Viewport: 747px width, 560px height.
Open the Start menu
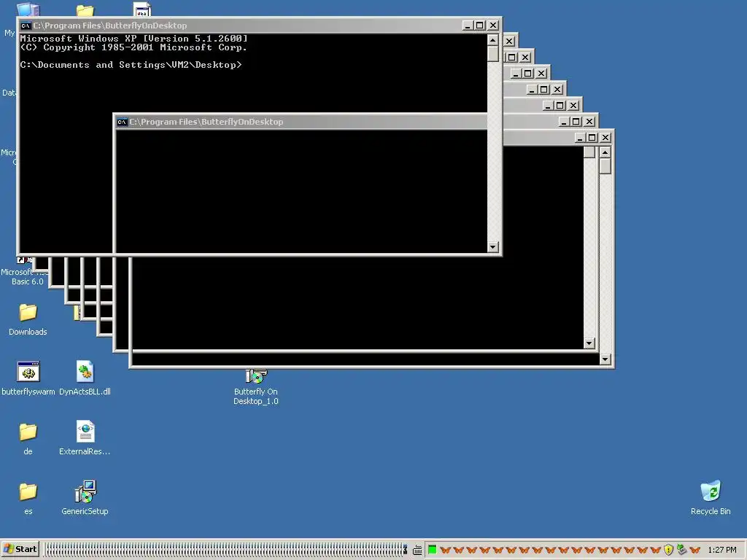click(x=20, y=549)
